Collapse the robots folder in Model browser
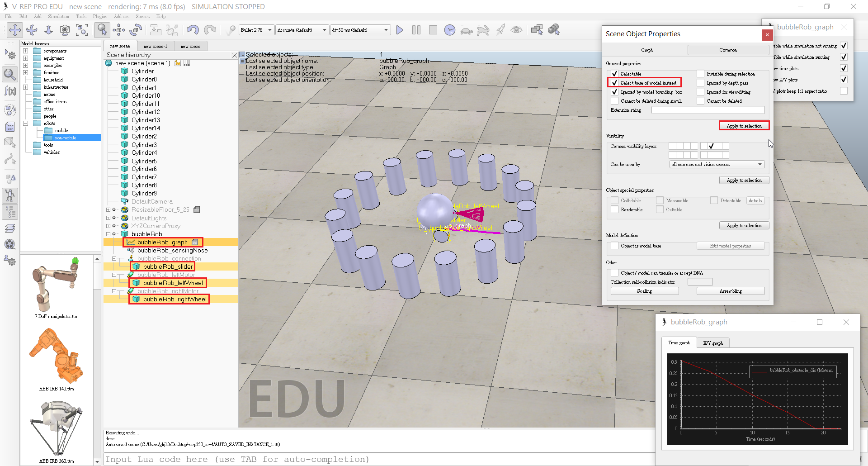Screen dimensions: 868x466 [x=26, y=124]
